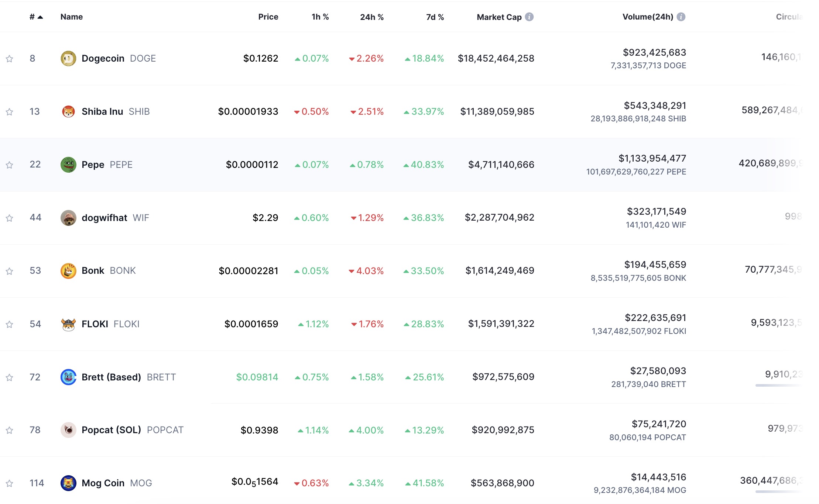The height and width of the screenshot is (504, 819).
Task: Open the Mog Coin name link
Action: 103,483
